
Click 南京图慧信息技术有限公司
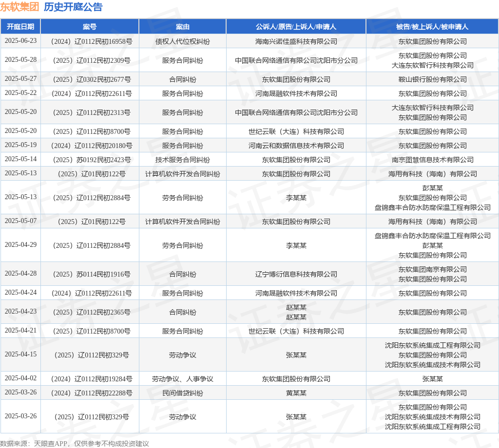coord(433,160)
